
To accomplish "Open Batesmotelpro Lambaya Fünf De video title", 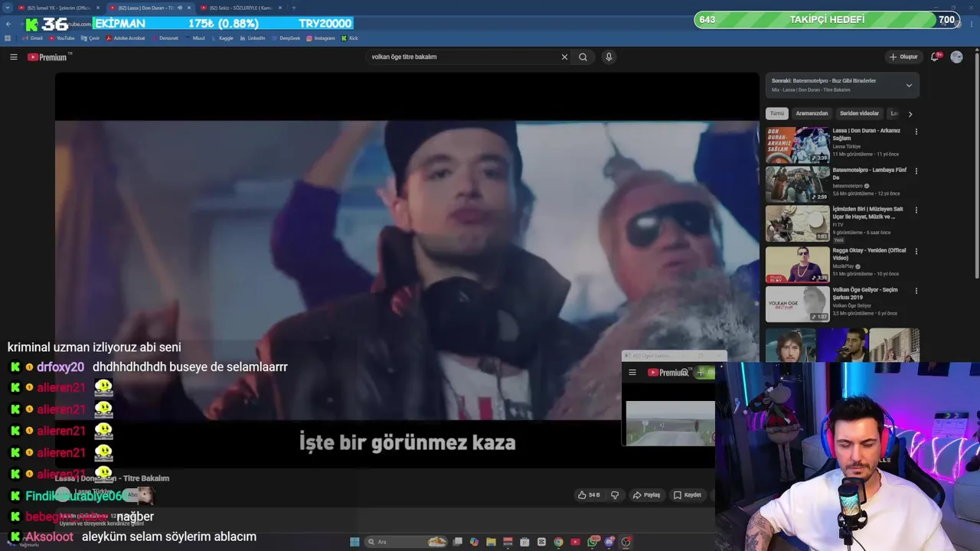I will click(x=869, y=174).
